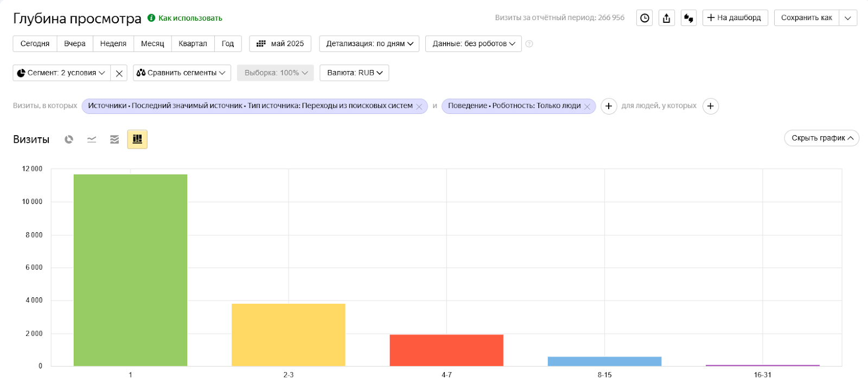Clear the segment with X button
The image size is (868, 389).
(x=119, y=73)
